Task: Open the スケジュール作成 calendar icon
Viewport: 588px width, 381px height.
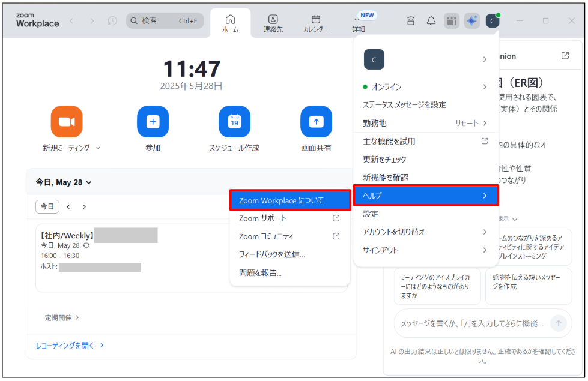Action: click(x=234, y=121)
